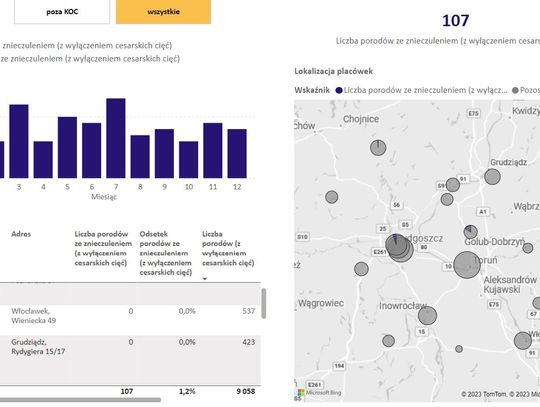Click the map bubble southwest of Bydgoszcz

pyautogui.click(x=361, y=269)
